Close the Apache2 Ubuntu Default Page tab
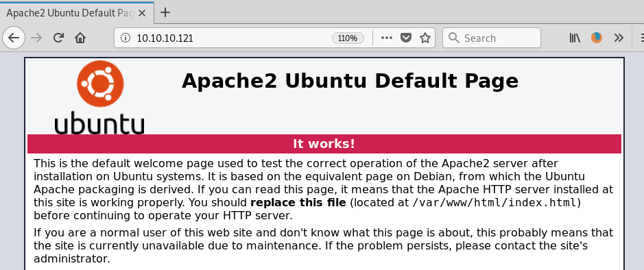Viewport: 644px width, 270px height. 142,13
